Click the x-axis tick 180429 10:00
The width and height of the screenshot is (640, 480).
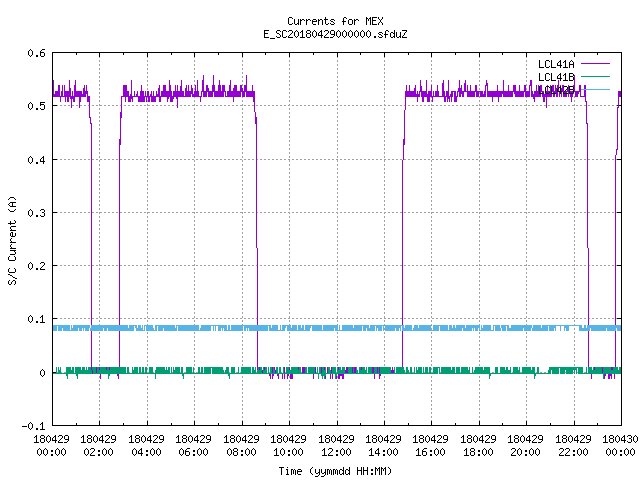pyautogui.click(x=288, y=446)
